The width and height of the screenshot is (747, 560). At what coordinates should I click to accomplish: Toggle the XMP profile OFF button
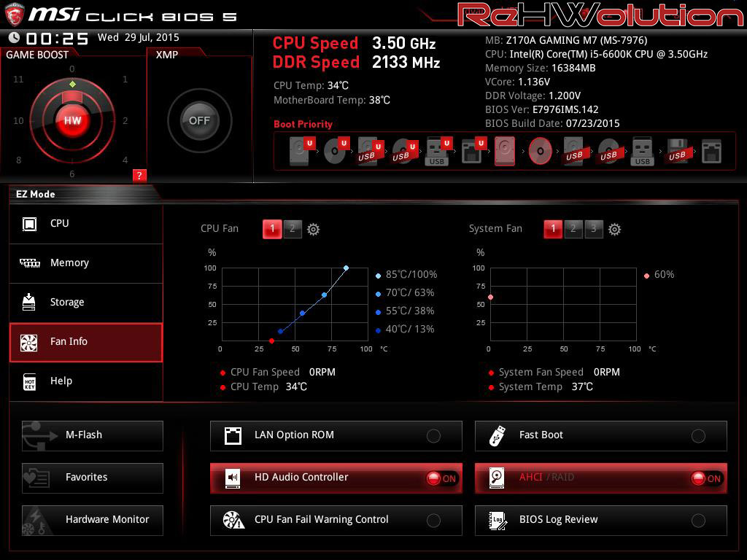pos(199,120)
